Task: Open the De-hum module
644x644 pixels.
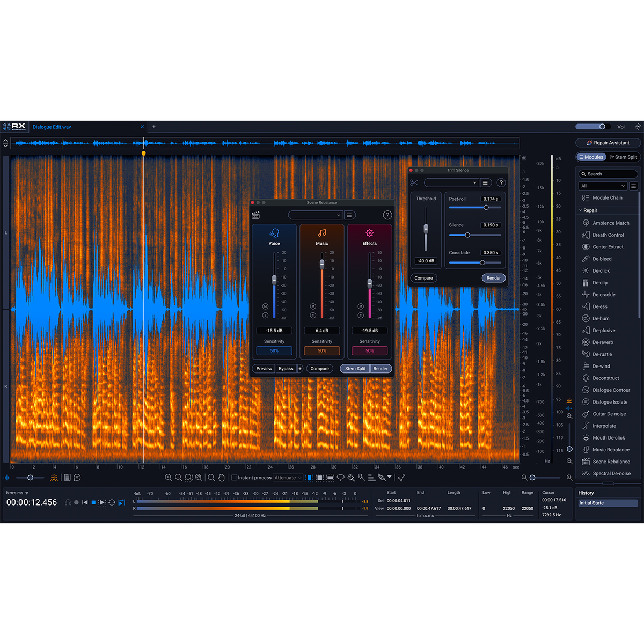Action: point(601,319)
